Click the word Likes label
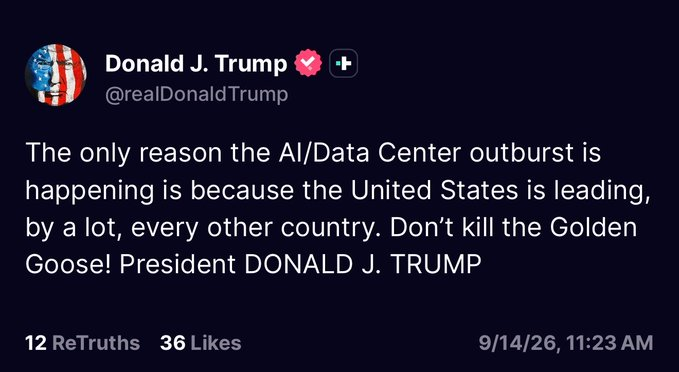 tap(216, 343)
